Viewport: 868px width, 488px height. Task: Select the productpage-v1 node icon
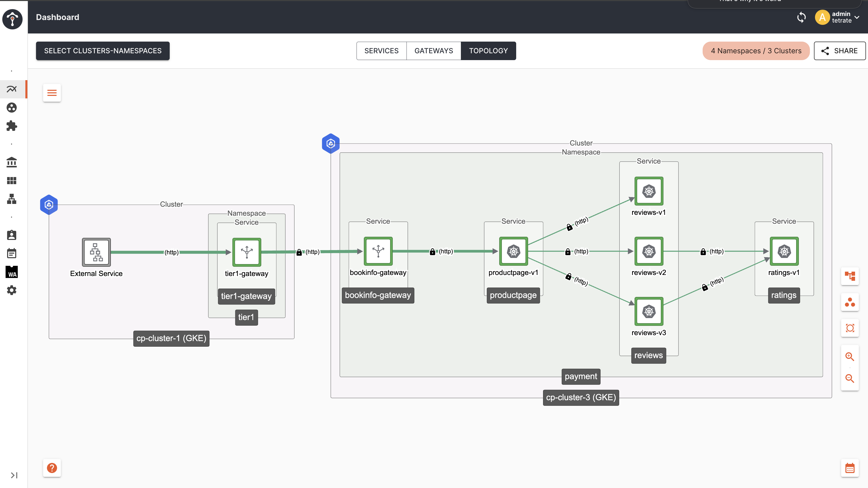point(514,251)
